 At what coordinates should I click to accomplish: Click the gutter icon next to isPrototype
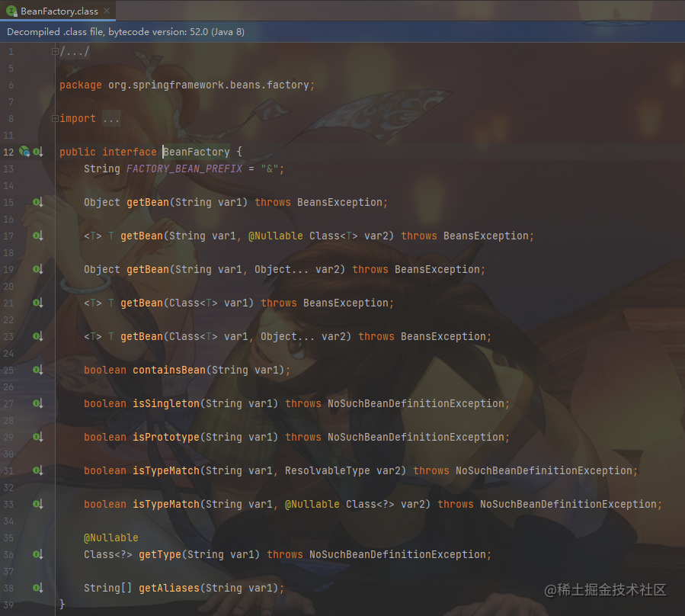click(38, 437)
